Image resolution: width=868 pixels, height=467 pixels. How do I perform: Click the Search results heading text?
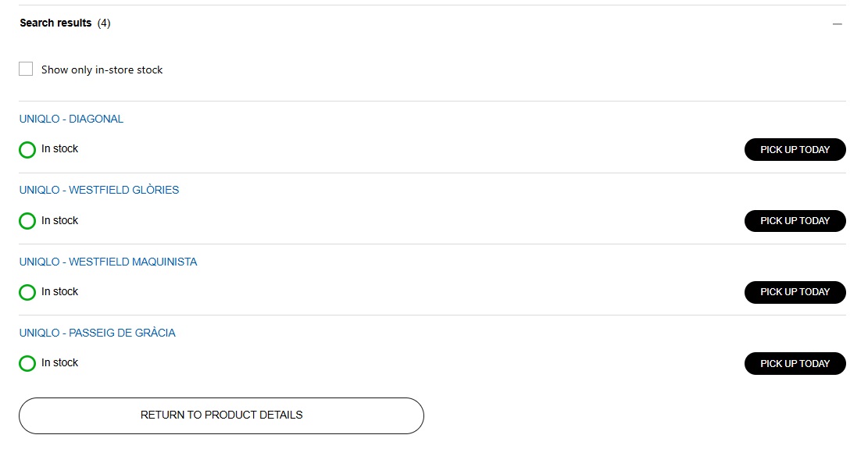[x=55, y=23]
